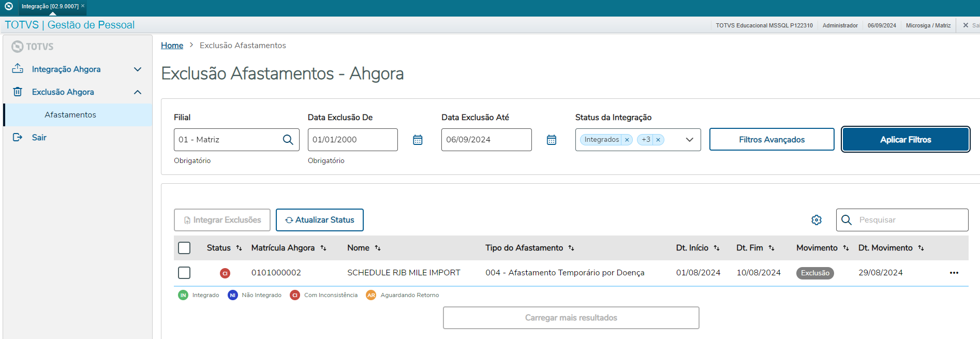This screenshot has height=339, width=980.
Task: Open the Status da Integração dropdown
Action: coord(689,140)
